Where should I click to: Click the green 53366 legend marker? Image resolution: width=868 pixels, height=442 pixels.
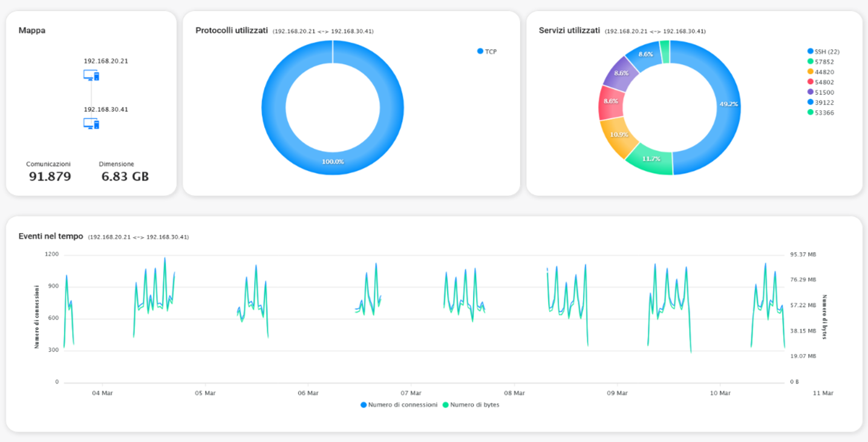point(811,113)
